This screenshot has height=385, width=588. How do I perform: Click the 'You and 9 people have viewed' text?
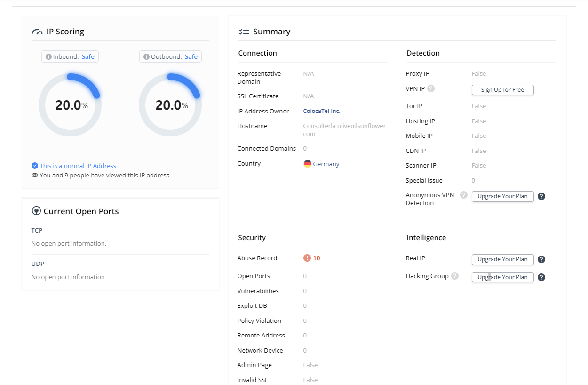coord(105,175)
